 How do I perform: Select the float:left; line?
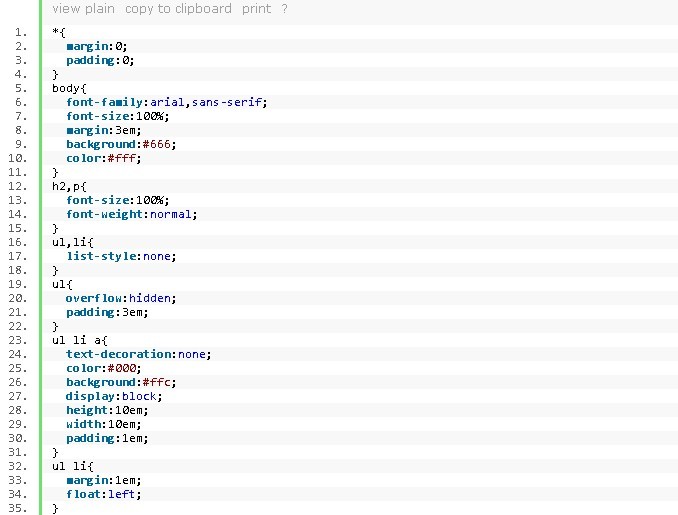coord(104,494)
